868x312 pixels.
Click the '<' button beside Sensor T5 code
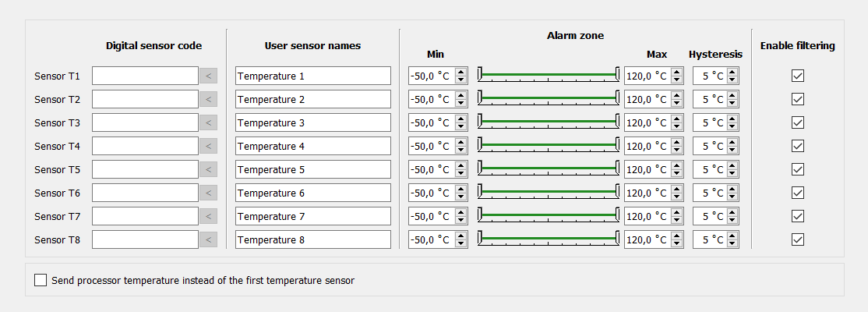[x=208, y=169]
